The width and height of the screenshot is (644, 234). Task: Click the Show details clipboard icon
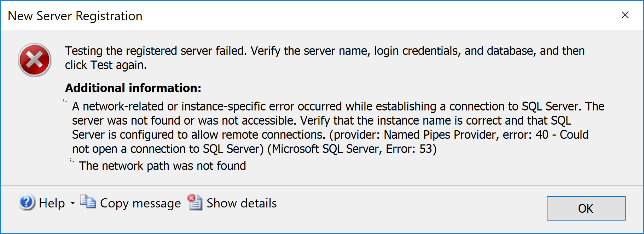(195, 202)
